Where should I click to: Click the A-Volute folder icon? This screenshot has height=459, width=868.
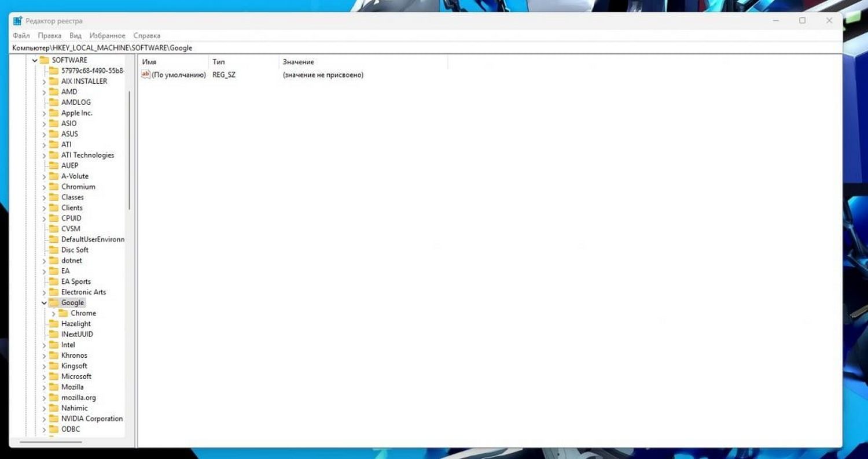(x=54, y=176)
